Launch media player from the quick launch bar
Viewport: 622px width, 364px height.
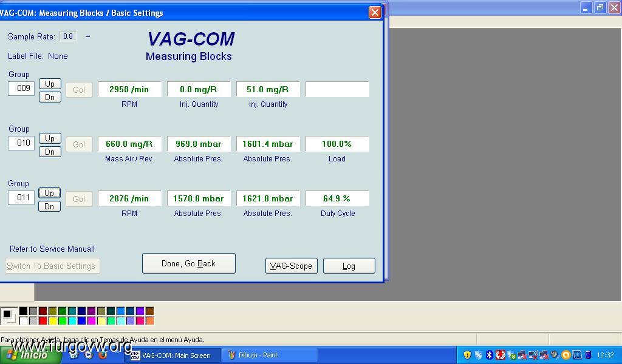click(89, 354)
